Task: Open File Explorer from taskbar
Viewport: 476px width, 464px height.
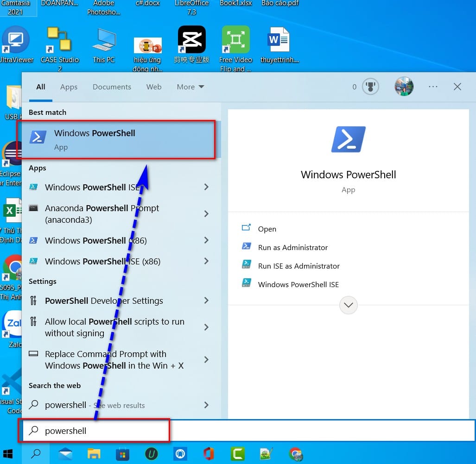Action: (x=94, y=454)
